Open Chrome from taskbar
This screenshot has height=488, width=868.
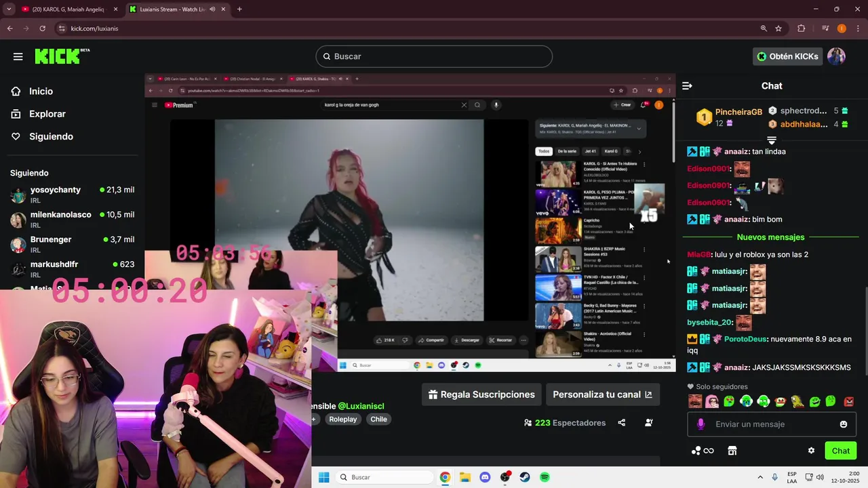tap(445, 478)
